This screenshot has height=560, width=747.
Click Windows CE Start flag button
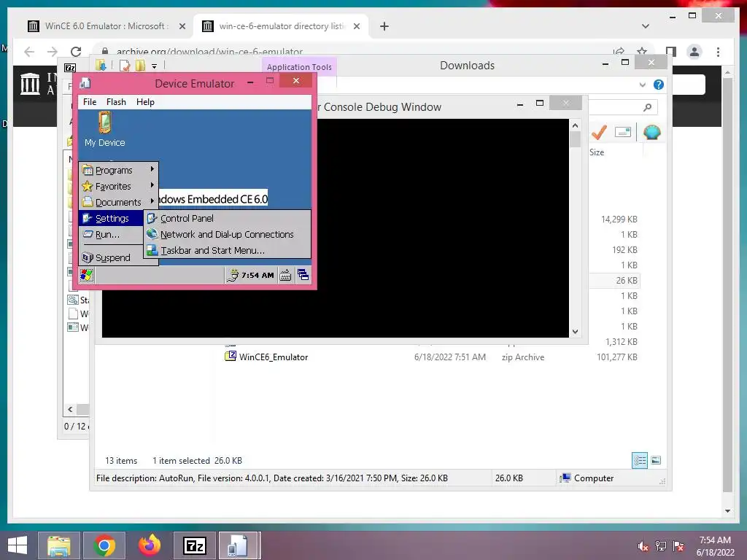click(x=87, y=275)
